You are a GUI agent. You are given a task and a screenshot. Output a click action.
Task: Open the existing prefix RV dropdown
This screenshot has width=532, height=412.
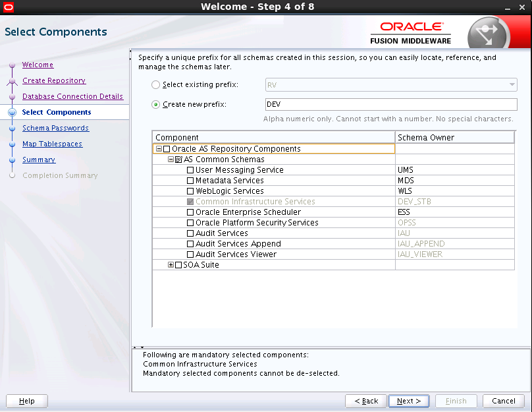(x=391, y=84)
